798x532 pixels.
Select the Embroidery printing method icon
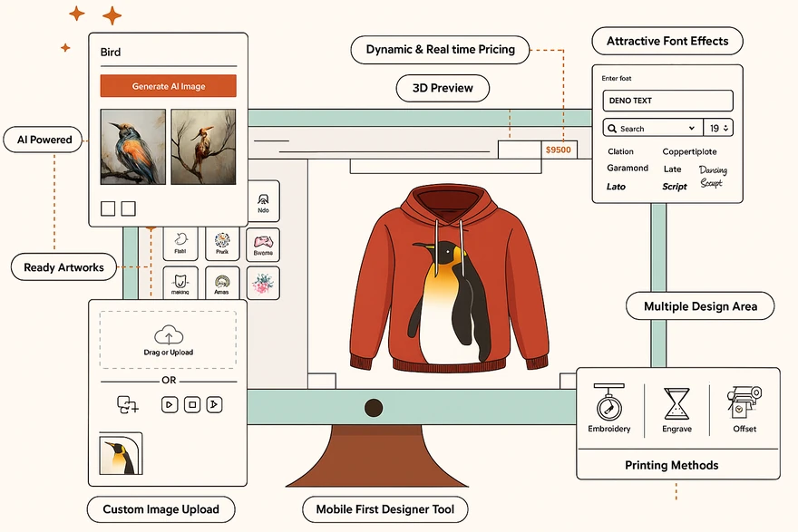point(608,402)
